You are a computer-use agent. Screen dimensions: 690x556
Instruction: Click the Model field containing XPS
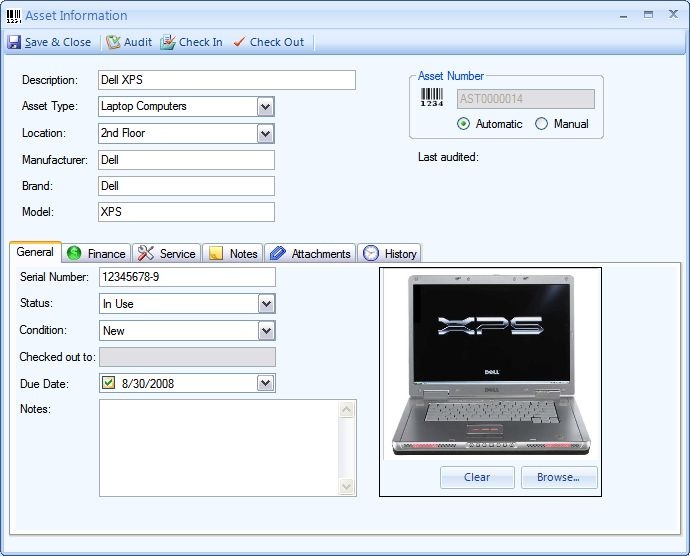186,212
